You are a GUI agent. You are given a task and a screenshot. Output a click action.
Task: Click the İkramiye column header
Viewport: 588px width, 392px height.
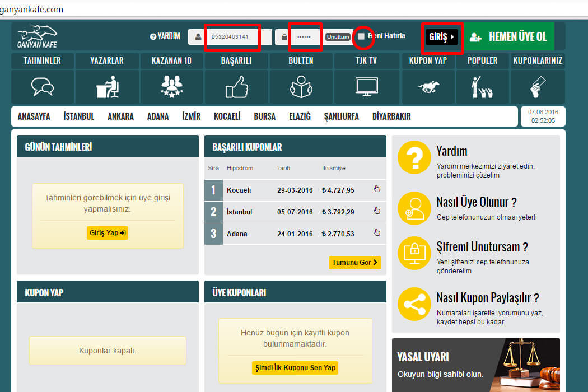tap(333, 168)
